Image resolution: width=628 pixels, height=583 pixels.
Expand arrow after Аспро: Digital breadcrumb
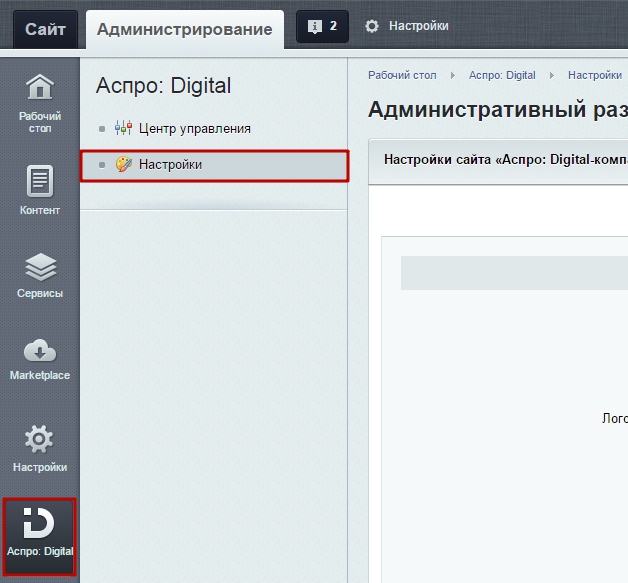coord(552,75)
